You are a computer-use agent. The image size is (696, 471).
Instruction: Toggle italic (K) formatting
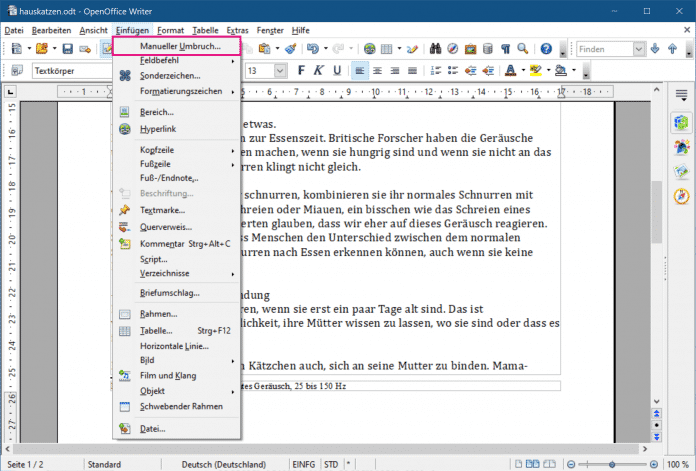pos(318,71)
